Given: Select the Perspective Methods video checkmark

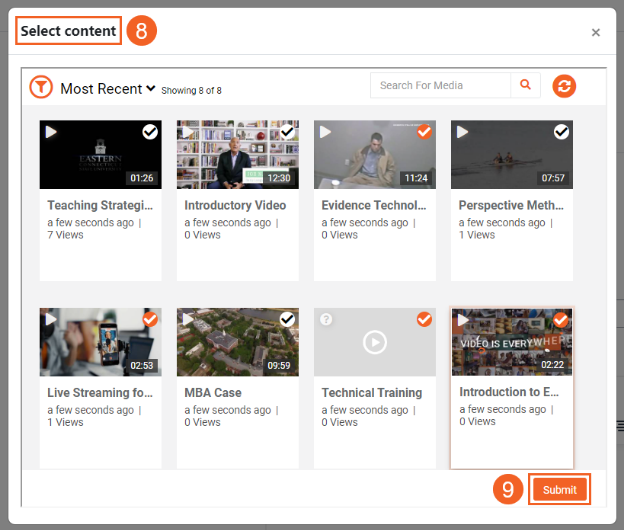Looking at the screenshot, I should click(x=561, y=132).
